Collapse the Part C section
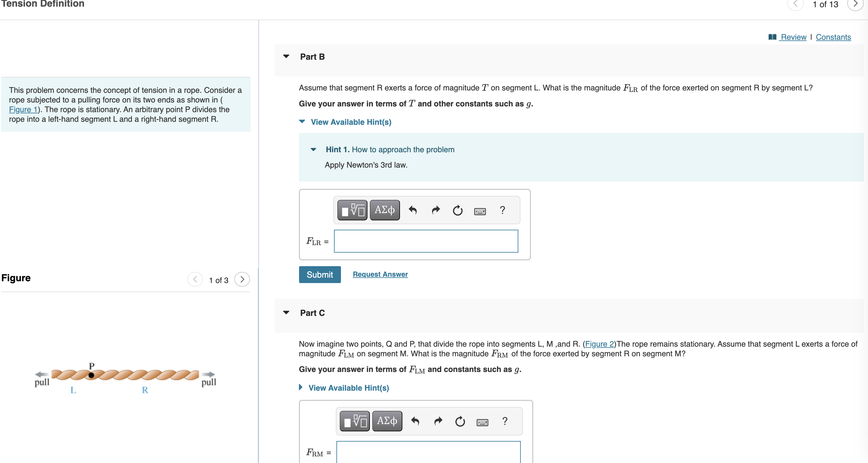The height and width of the screenshot is (463, 868). (x=286, y=313)
